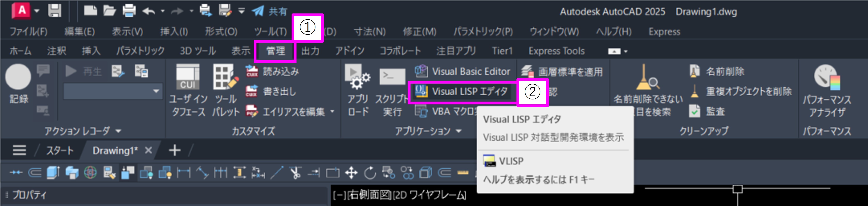Open the ツール(T) menu

[x=271, y=31]
